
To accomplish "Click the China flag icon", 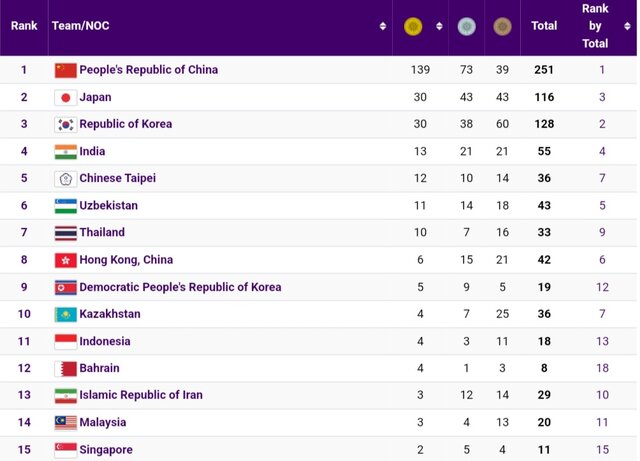I will [65, 70].
